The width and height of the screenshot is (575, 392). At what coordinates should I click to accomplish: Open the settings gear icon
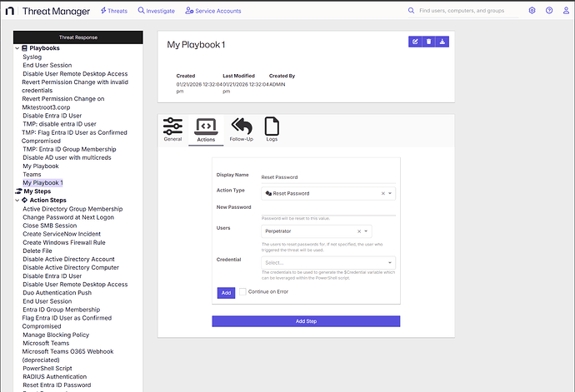(x=532, y=11)
